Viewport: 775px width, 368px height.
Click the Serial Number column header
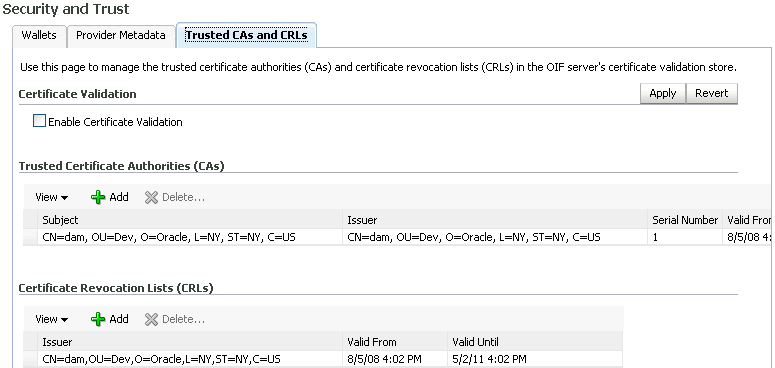pos(685,220)
